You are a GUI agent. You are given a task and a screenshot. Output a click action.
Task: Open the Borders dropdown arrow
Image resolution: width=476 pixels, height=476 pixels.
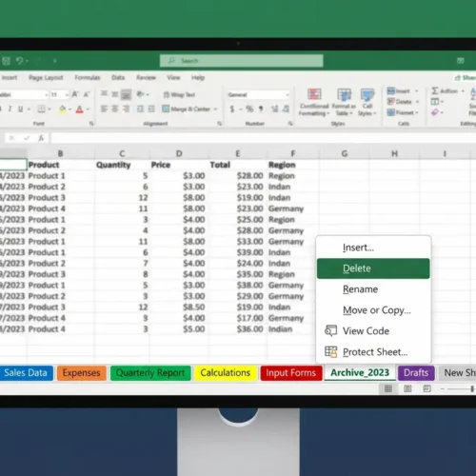tap(50, 109)
